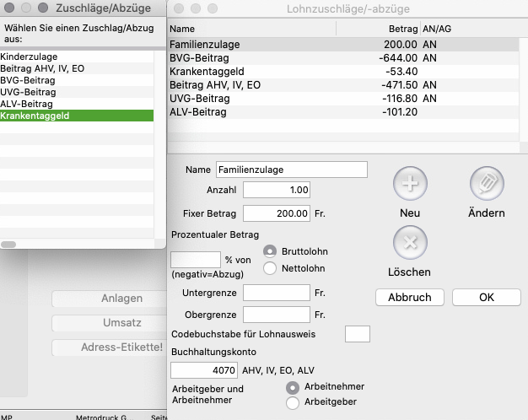
Task: Select the Bruttolohn radio button
Action: coord(270,251)
